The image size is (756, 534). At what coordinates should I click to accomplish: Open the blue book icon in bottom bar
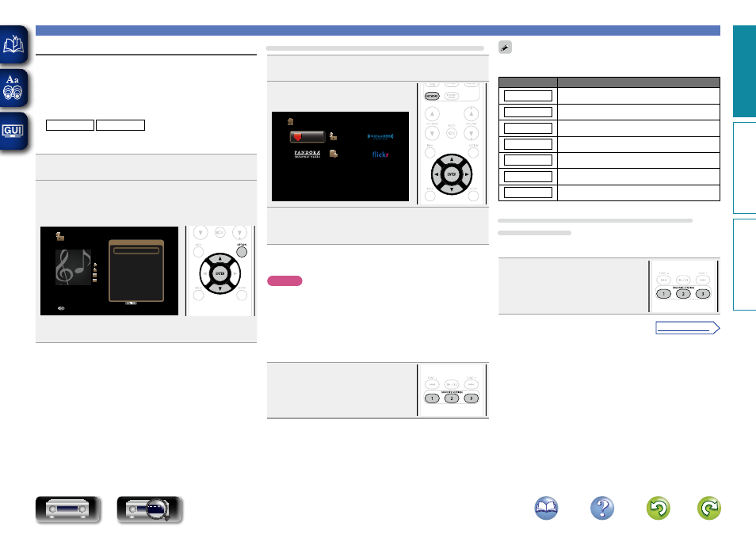point(546,508)
